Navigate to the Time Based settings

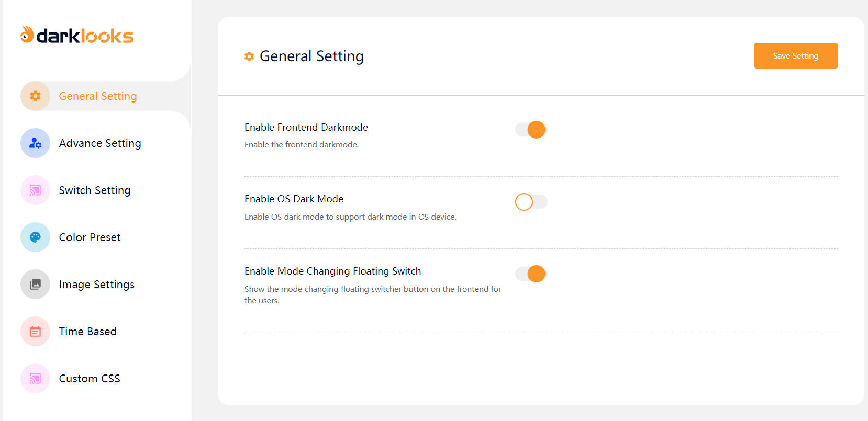pos(88,332)
